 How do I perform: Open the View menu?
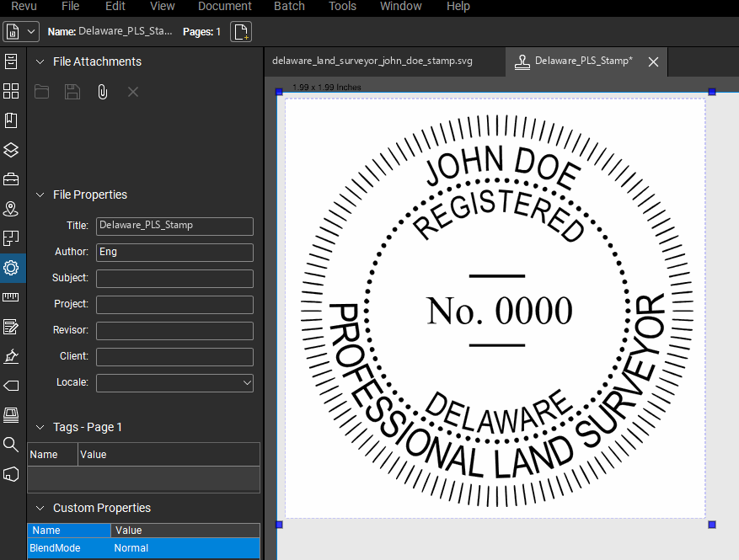click(162, 6)
